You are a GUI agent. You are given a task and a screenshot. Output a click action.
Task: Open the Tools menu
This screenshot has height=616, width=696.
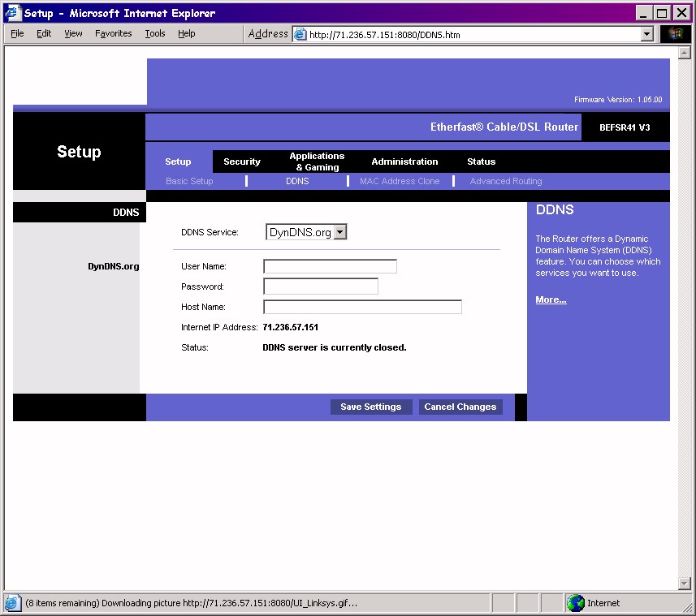click(x=154, y=34)
